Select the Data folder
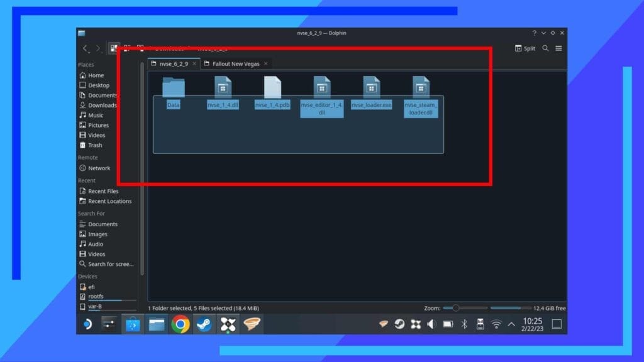Screen dimensions: 644x362 (x=174, y=93)
